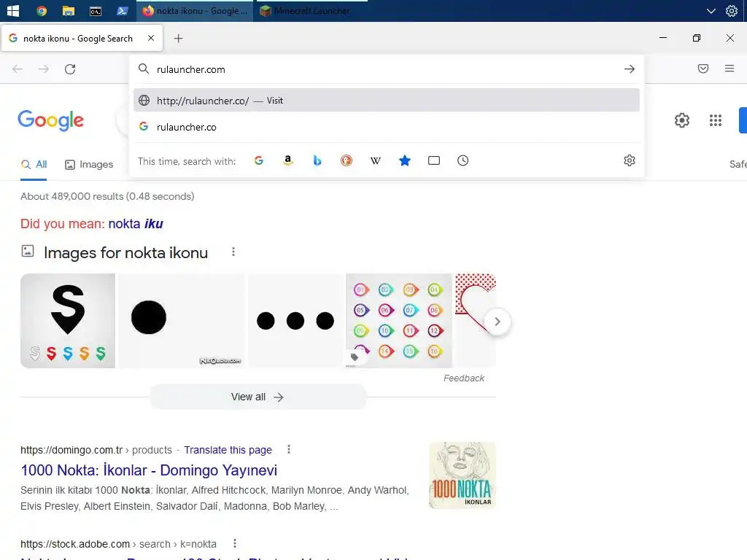Select rulauncher.co Google search suggestion
This screenshot has height=560, width=747.
387,127
